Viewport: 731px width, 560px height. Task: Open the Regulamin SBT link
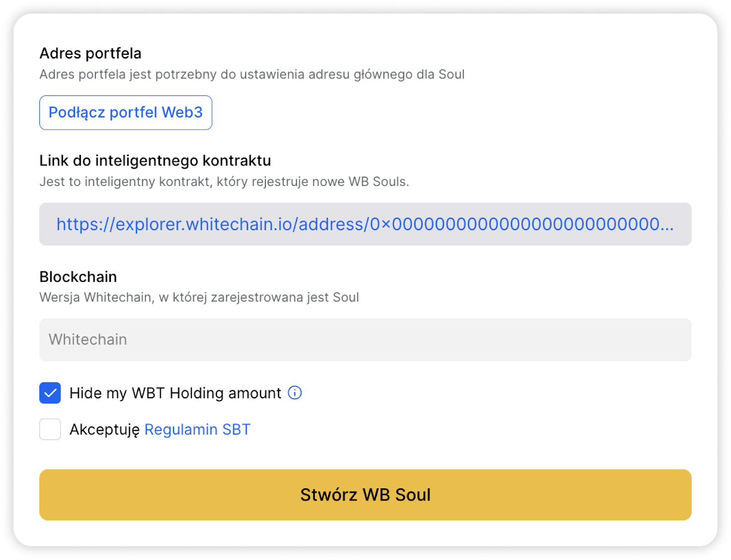[x=197, y=429]
